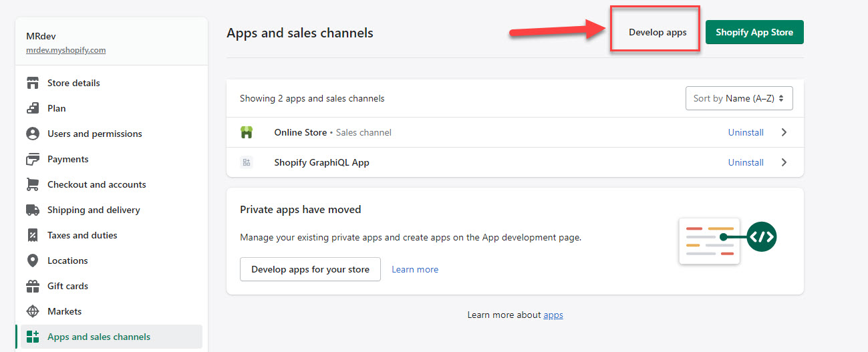Open the Sort by Name (A–Z) dropdown
Viewport: 868px width, 352px height.
pyautogui.click(x=739, y=98)
